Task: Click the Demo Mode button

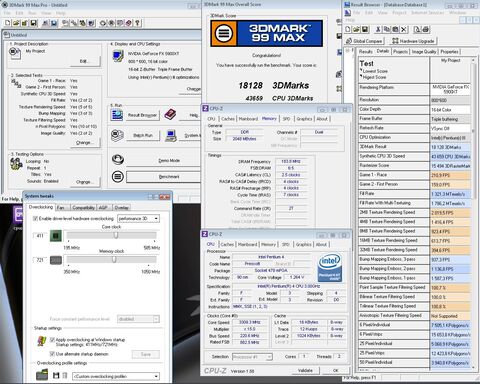Action: tap(164, 160)
